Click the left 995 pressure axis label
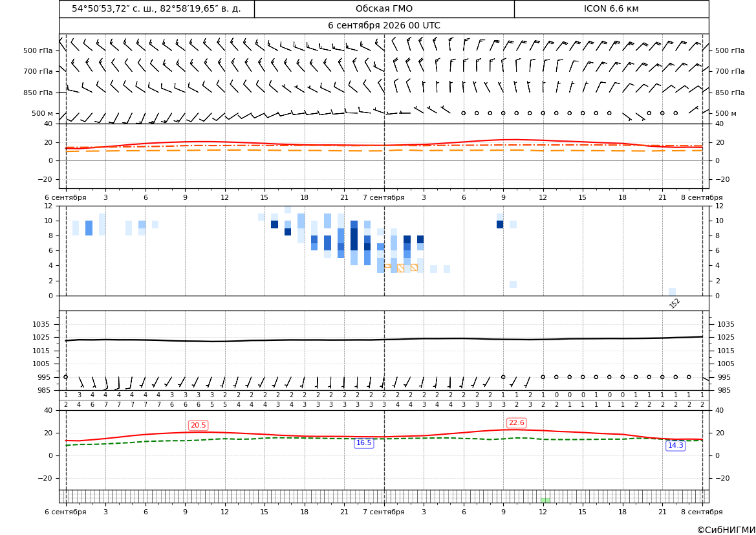Viewport: 756px width, 535px height. coord(41,377)
